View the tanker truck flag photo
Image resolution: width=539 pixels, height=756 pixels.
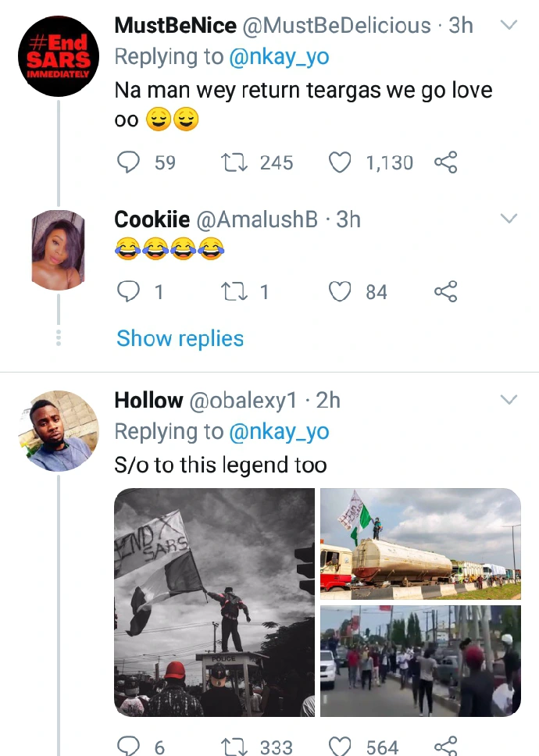420,544
